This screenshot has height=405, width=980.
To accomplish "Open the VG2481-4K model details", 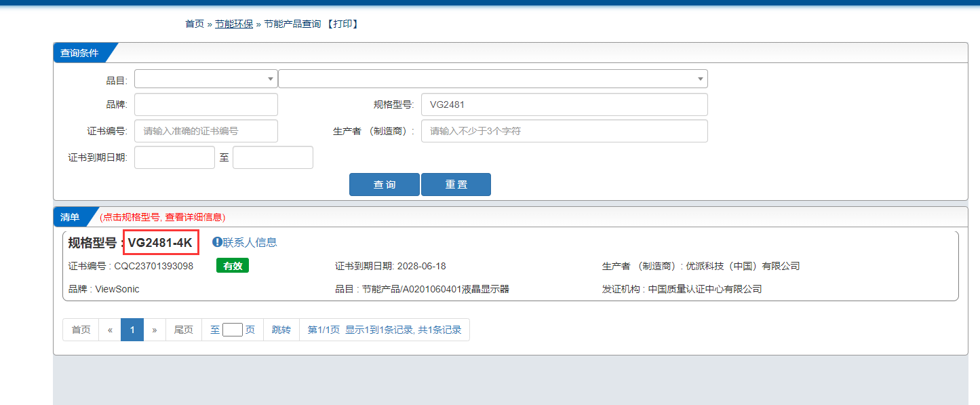I will click(160, 243).
